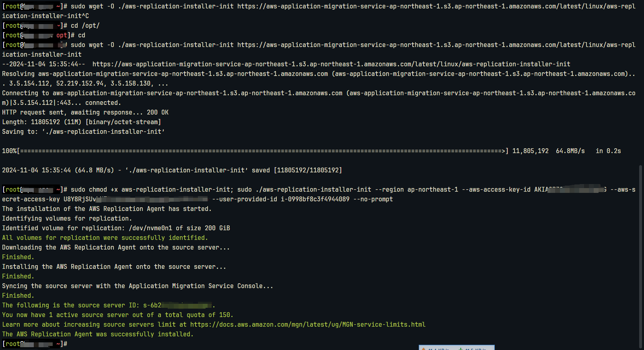The height and width of the screenshot is (350, 644).
Task: Click the 'Installing the AWS Replication Agent' line
Action: [x=114, y=267]
